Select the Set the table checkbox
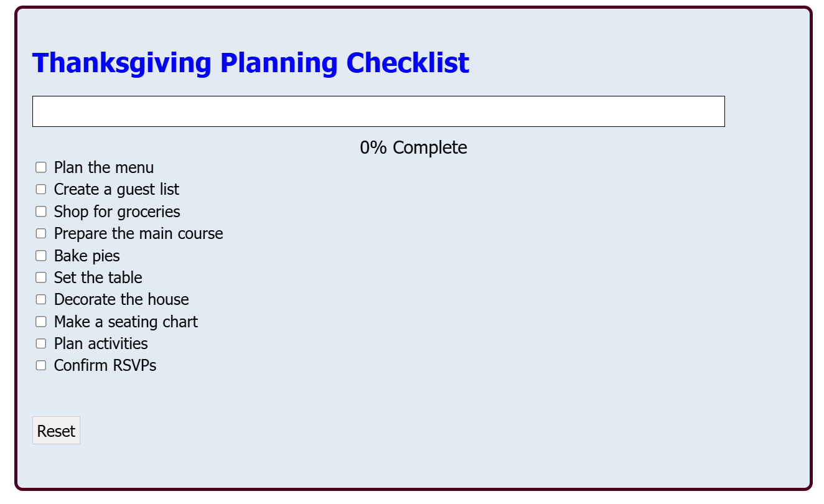Screen dimensions: 824x504 point(41,278)
